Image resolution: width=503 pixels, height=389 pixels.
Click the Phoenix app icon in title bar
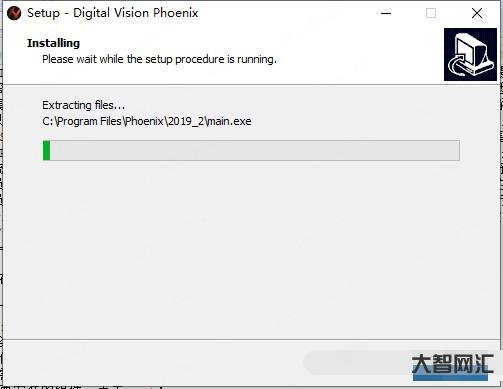click(x=14, y=13)
